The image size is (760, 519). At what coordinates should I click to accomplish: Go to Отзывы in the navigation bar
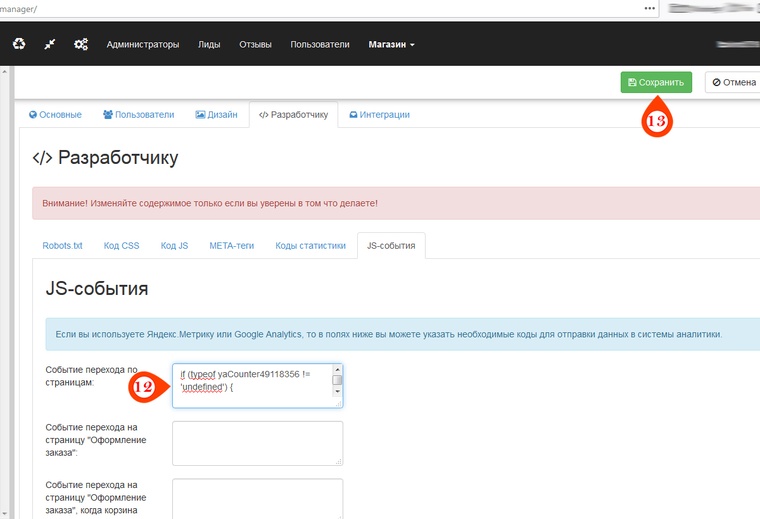pos(255,44)
